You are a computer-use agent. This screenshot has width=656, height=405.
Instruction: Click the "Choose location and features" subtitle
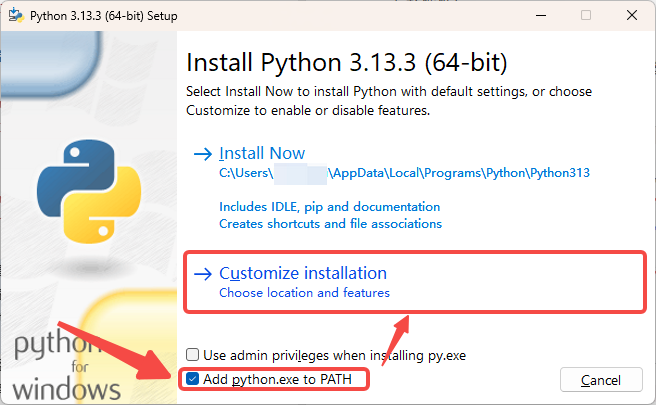[304, 293]
